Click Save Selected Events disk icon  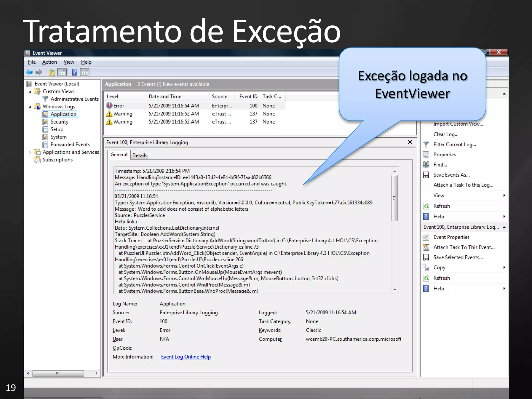coord(426,257)
